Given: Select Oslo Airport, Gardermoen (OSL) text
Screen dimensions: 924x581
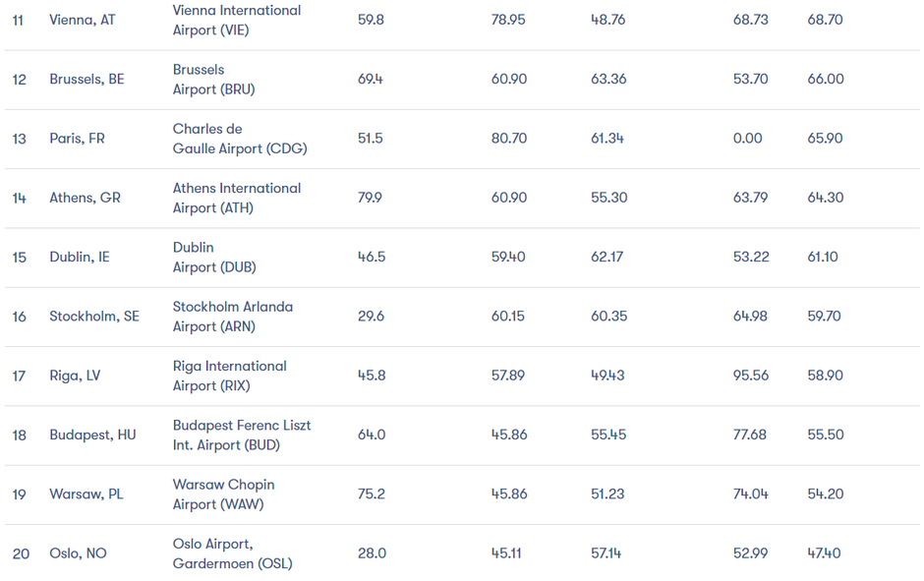Looking at the screenshot, I should pos(232,553).
